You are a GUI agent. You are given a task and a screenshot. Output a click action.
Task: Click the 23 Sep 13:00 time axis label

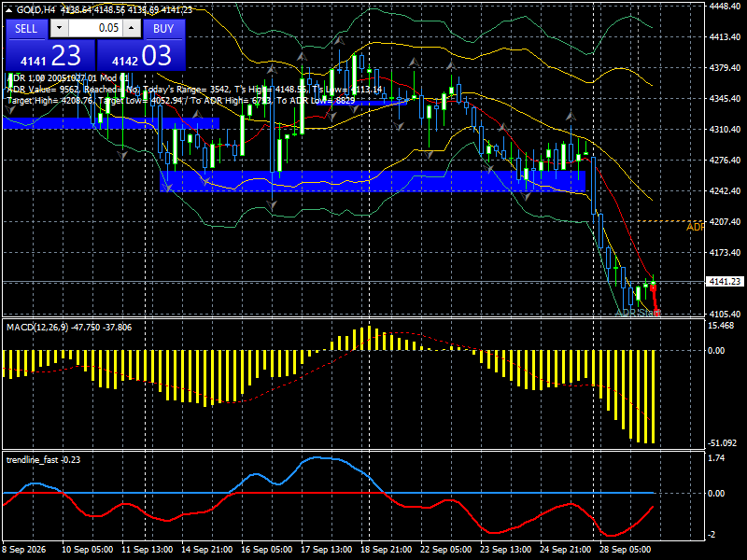click(505, 550)
